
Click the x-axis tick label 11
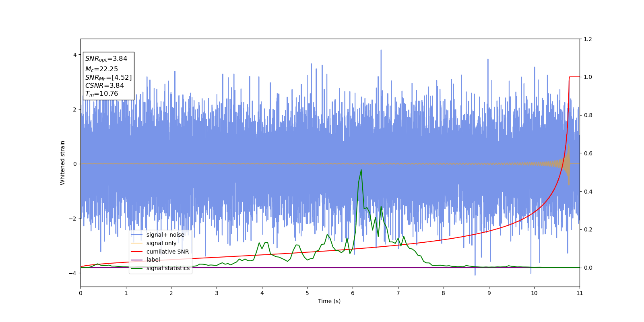[579, 293]
